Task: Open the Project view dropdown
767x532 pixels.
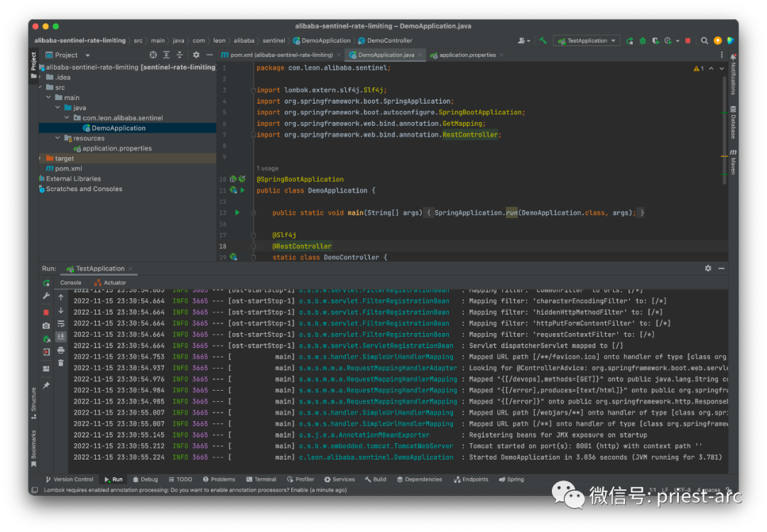Action: [87, 55]
